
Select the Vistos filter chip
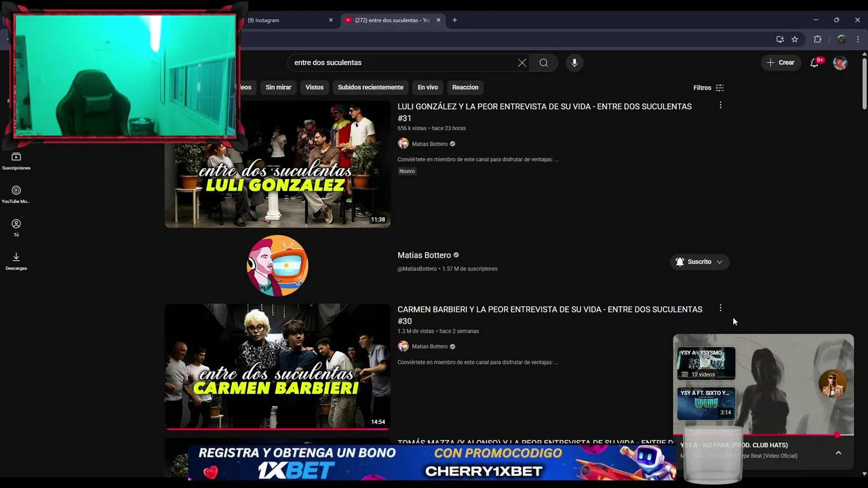315,87
